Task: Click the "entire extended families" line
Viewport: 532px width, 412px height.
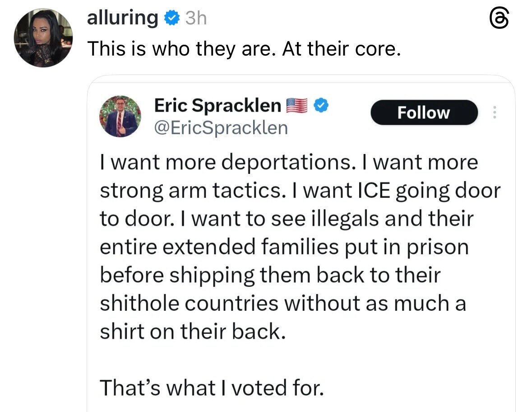Action: (x=284, y=247)
